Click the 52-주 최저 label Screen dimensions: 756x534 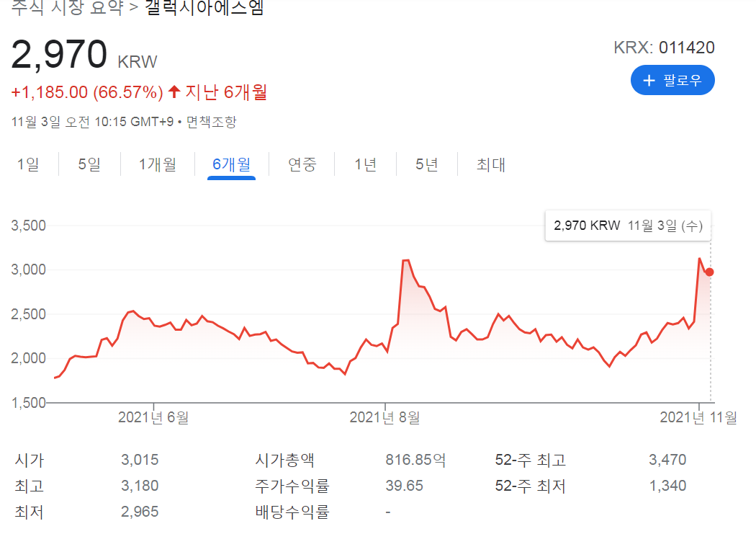[x=531, y=486]
